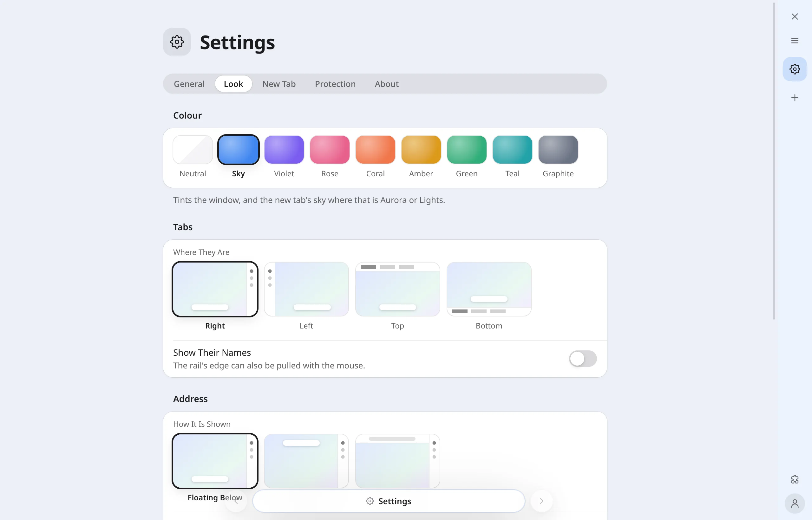Viewport: 812px width, 520px height.
Task: Open the extensions puzzle icon
Action: [795, 479]
